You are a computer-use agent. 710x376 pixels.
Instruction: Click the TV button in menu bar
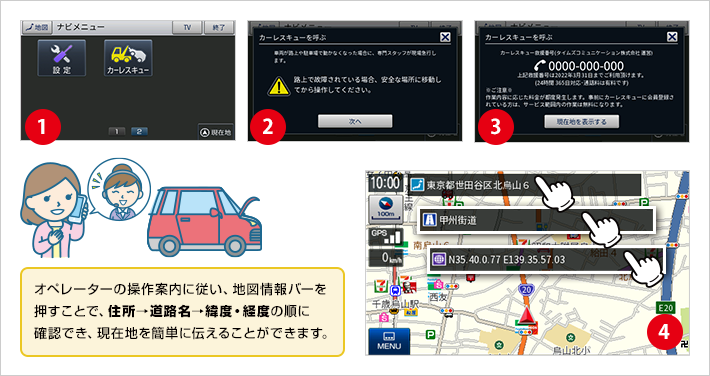[187, 27]
